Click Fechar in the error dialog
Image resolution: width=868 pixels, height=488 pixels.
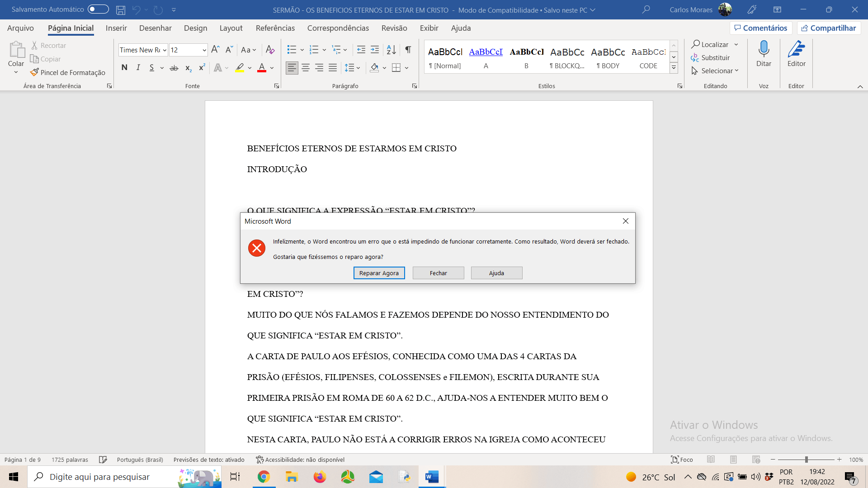tap(438, 273)
